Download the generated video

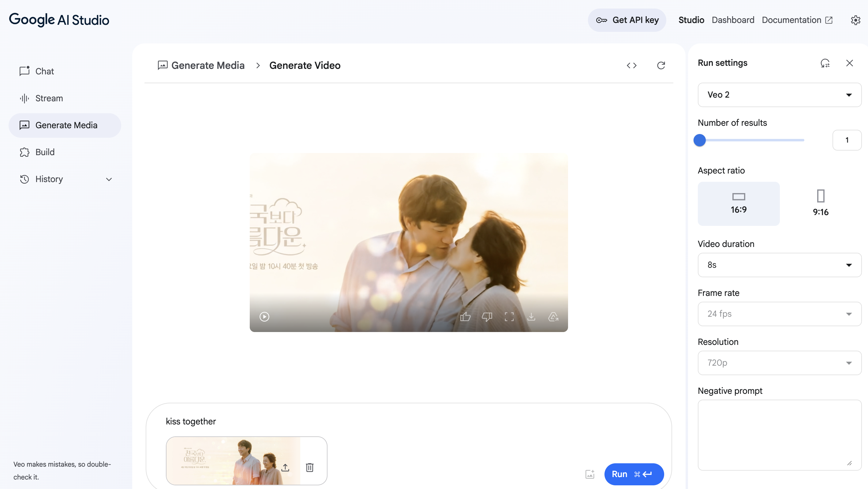coord(531,316)
